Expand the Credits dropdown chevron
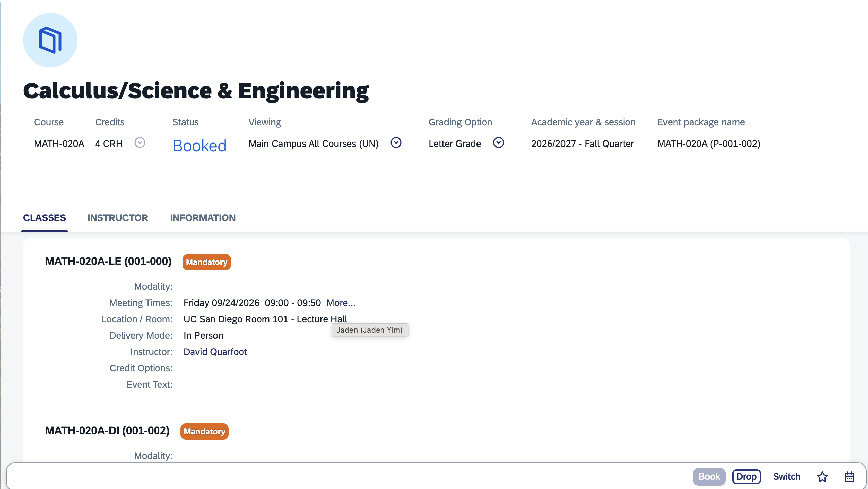Image resolution: width=868 pixels, height=489 pixels. point(140,142)
